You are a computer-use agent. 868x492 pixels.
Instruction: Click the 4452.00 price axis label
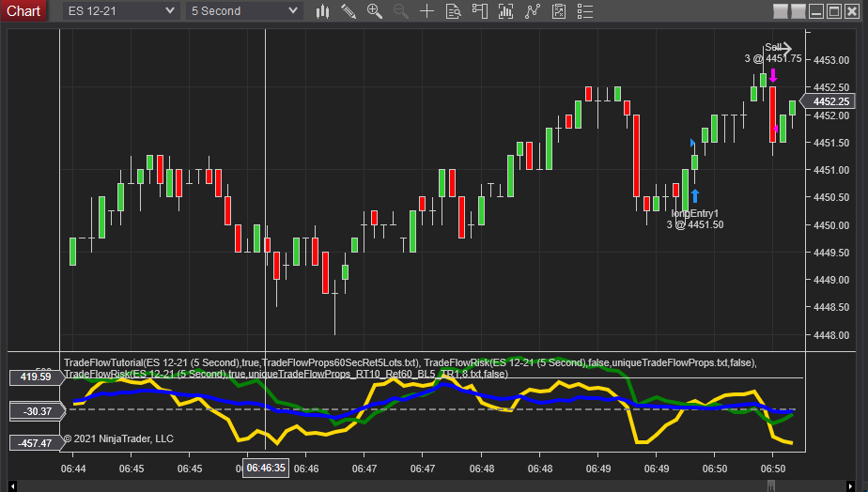click(x=831, y=115)
